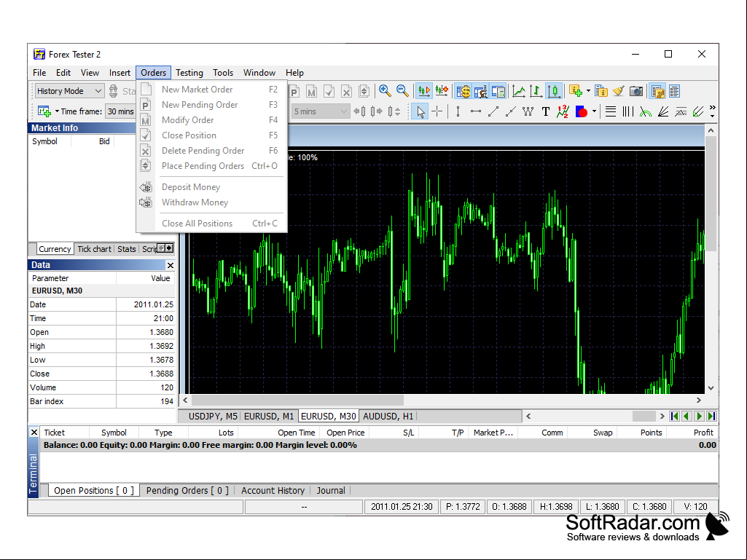Select the crosshair tool

click(x=437, y=112)
